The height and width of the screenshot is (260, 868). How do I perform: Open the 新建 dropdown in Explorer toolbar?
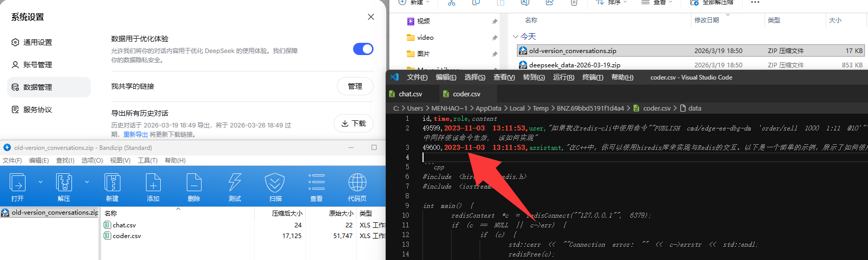click(414, 3)
